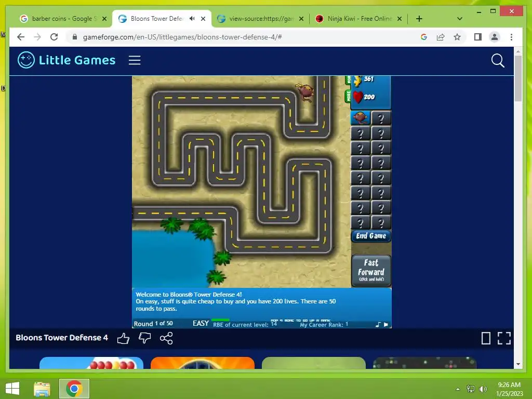Open the Chrome three-dot menu
The height and width of the screenshot is (399, 532).
[511, 37]
